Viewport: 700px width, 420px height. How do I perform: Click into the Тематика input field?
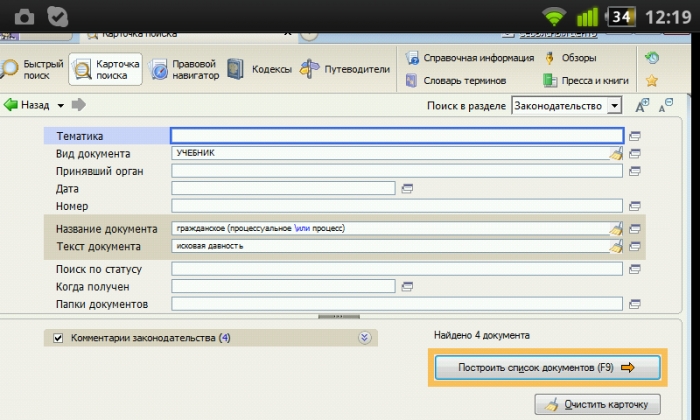coord(397,136)
